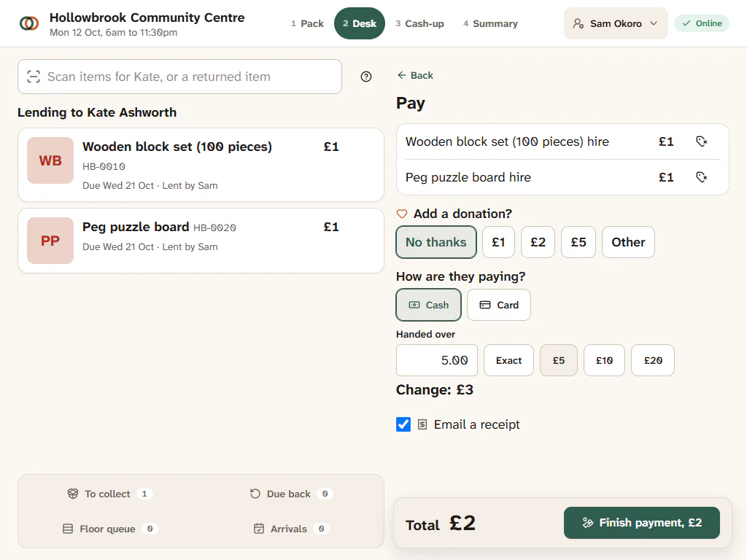Set handed over to Exact
The height and width of the screenshot is (560, 747).
[x=508, y=360]
